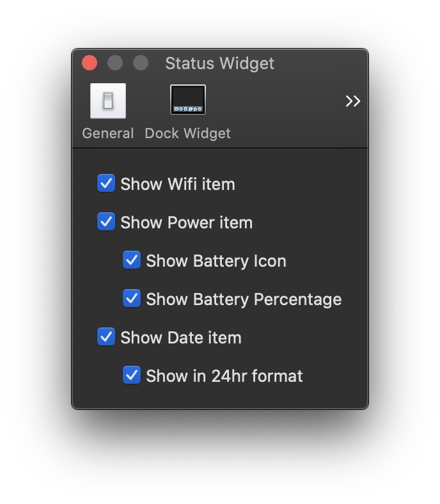
Task: Click the grey zoom window button
Action: (141, 63)
